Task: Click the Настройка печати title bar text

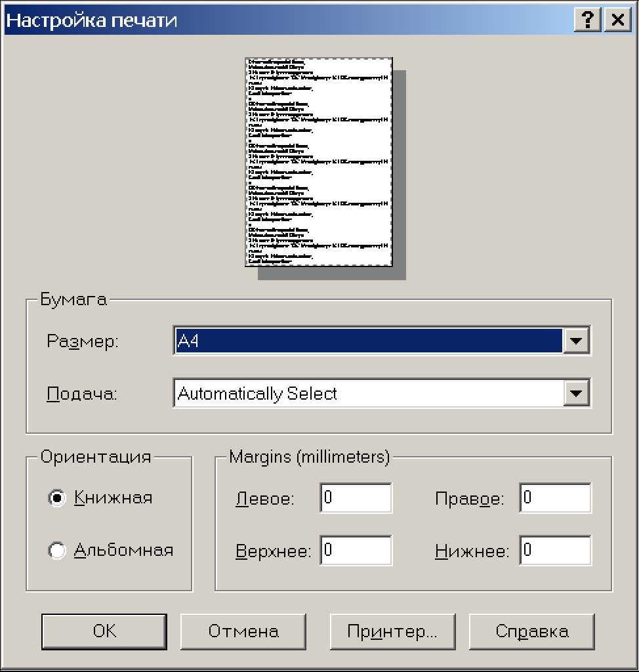Action: tap(92, 20)
